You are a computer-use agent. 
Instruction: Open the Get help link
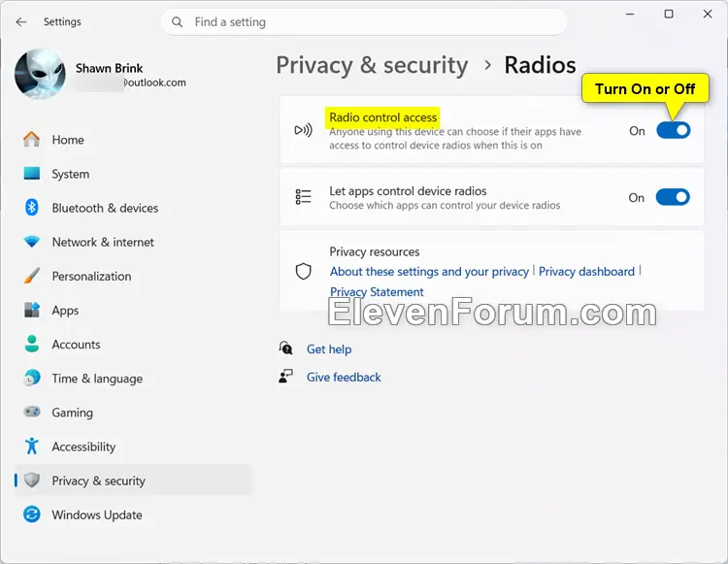click(x=329, y=349)
